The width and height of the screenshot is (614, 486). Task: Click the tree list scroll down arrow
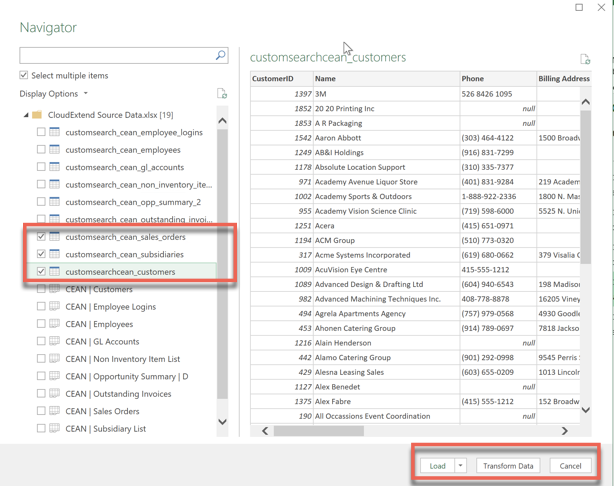(222, 422)
